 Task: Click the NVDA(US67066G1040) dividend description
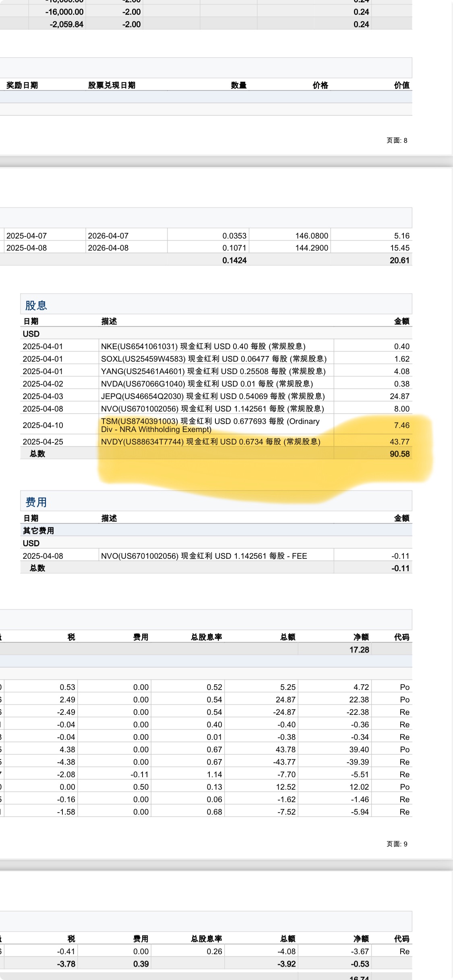pyautogui.click(x=207, y=384)
